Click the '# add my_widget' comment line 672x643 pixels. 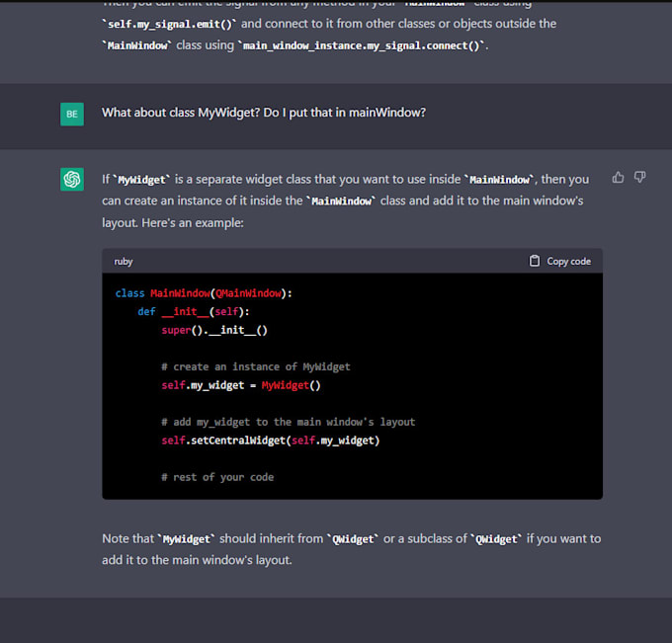pyautogui.click(x=288, y=422)
